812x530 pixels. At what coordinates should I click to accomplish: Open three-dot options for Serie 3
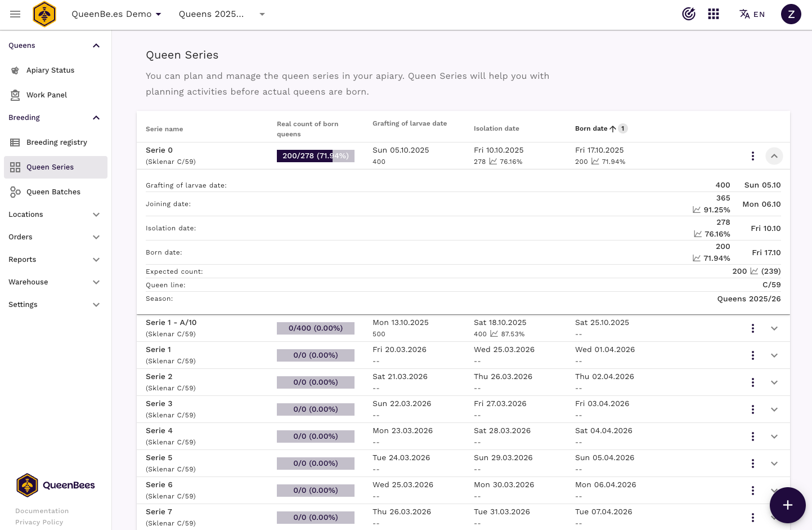752,409
